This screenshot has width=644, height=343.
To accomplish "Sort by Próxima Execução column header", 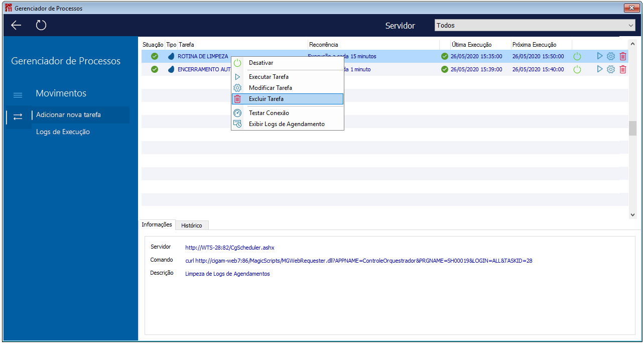I will coord(534,45).
